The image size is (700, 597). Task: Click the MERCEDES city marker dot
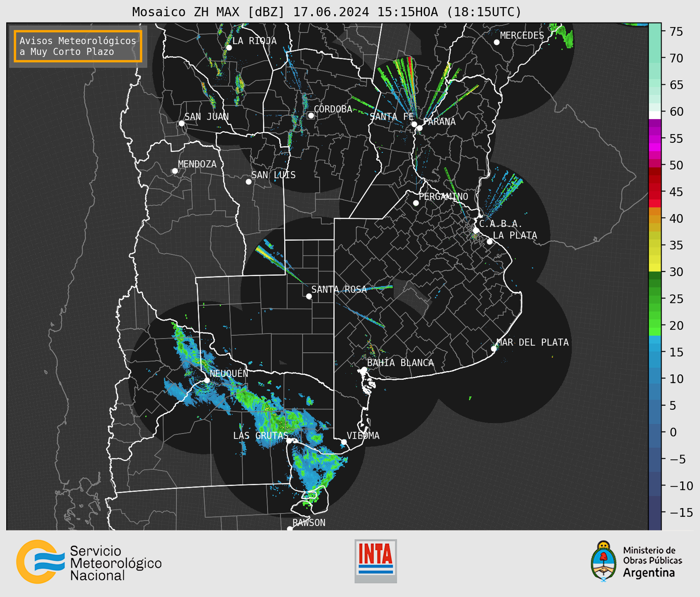pos(497,42)
